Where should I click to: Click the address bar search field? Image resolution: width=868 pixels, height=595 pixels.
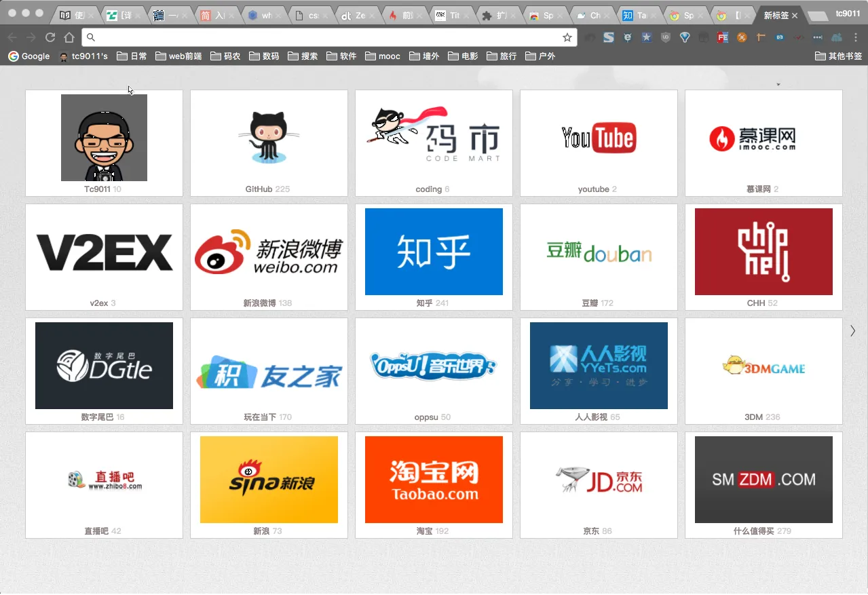pos(326,37)
